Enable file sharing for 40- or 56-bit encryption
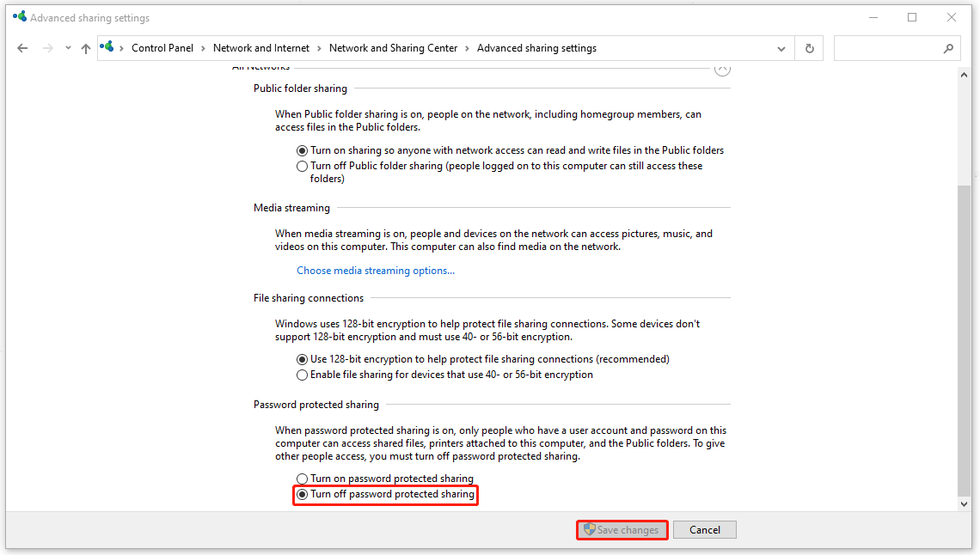The height and width of the screenshot is (555, 980). (x=303, y=375)
